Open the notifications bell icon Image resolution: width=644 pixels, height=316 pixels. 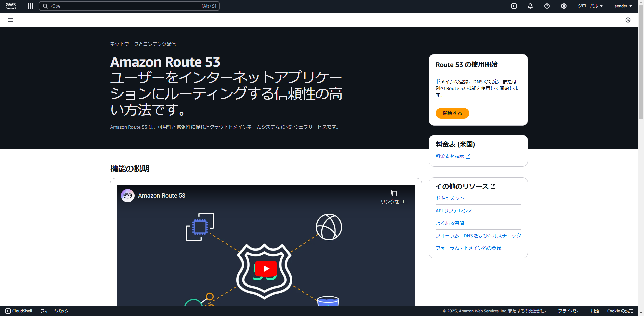(530, 6)
